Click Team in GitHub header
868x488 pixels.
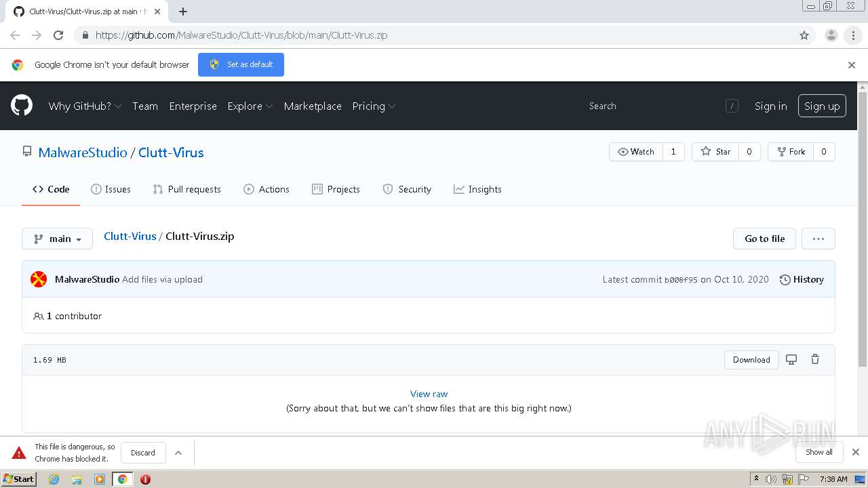145,106
